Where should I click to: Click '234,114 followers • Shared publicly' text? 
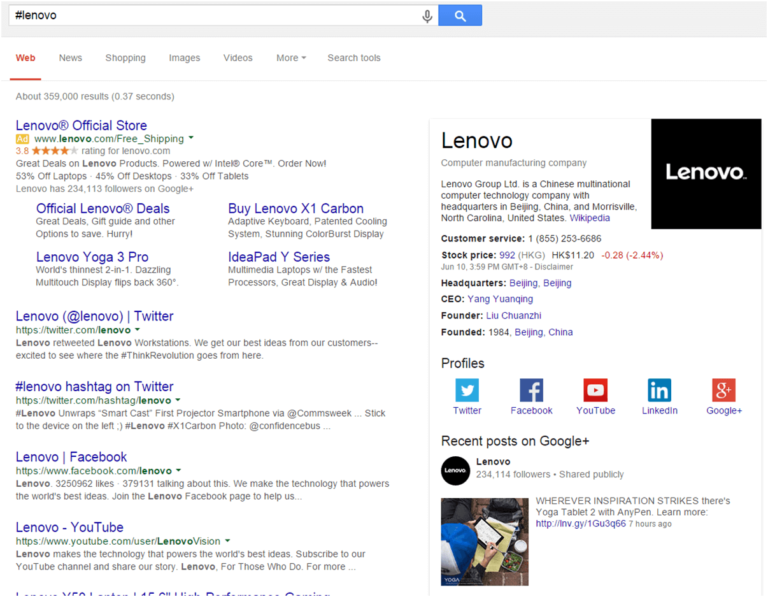[x=550, y=475]
